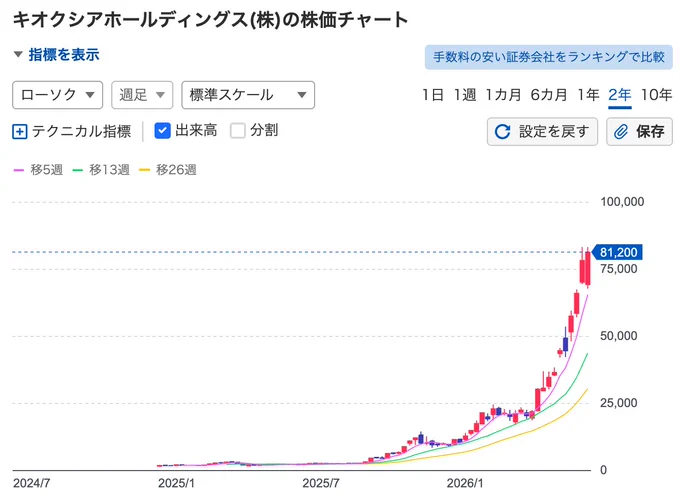Click the 2026/1 date label
The width and height of the screenshot is (680, 497).
[465, 483]
